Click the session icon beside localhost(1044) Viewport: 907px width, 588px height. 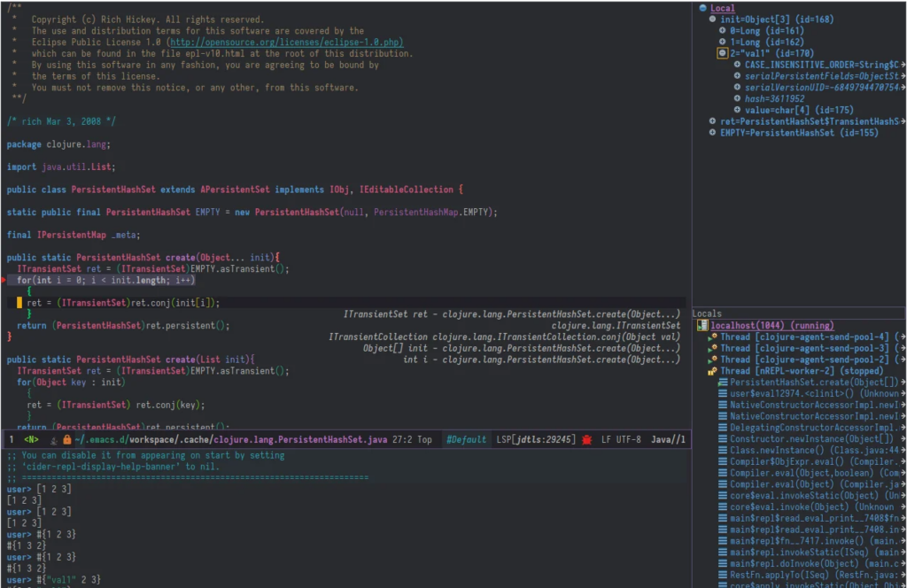704,326
